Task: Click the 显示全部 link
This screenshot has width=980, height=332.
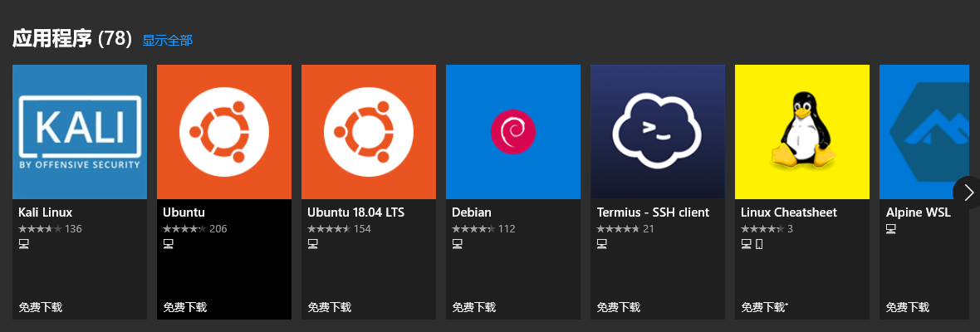Action: pos(168,41)
